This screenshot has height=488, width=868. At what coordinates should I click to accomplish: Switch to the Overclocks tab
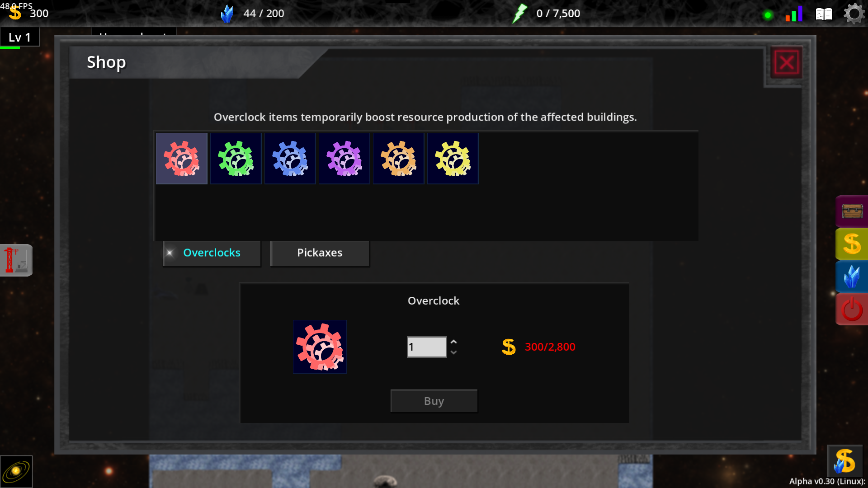click(x=212, y=253)
